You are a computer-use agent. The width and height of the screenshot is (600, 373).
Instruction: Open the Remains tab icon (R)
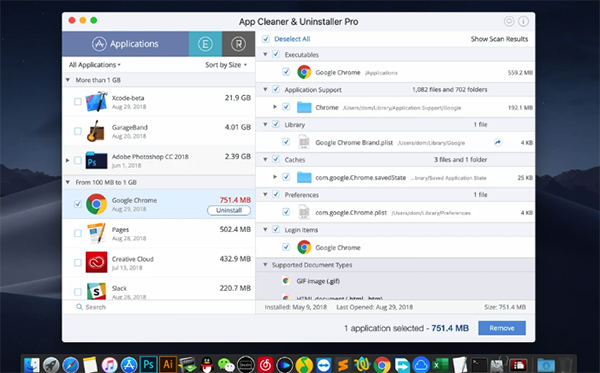coord(238,44)
